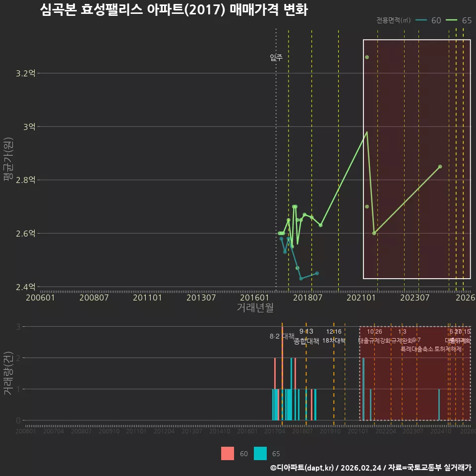Click the '거래년월' x-axis title
Image resolution: width=476 pixels, height=476 pixels.
(255, 307)
